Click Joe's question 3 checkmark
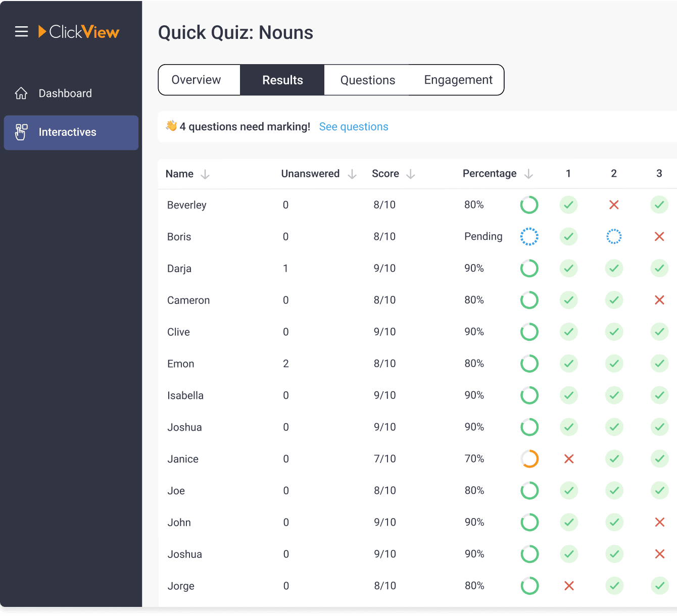Image resolution: width=677 pixels, height=616 pixels. click(x=659, y=490)
